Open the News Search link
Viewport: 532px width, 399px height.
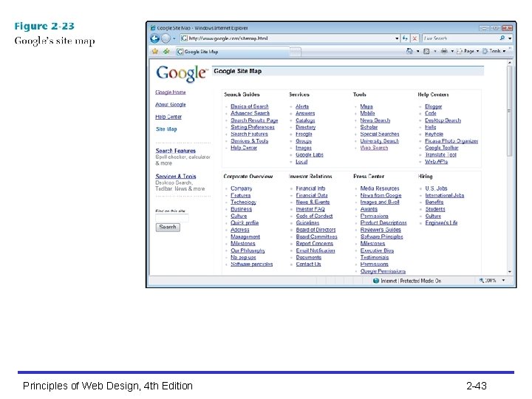coord(375,120)
